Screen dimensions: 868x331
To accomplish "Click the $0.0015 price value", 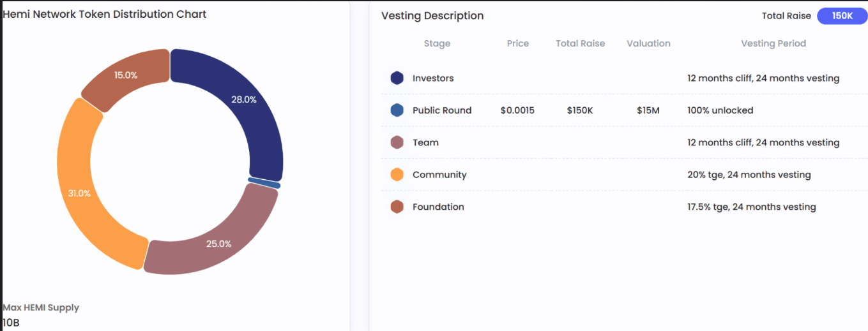I will tap(517, 110).
